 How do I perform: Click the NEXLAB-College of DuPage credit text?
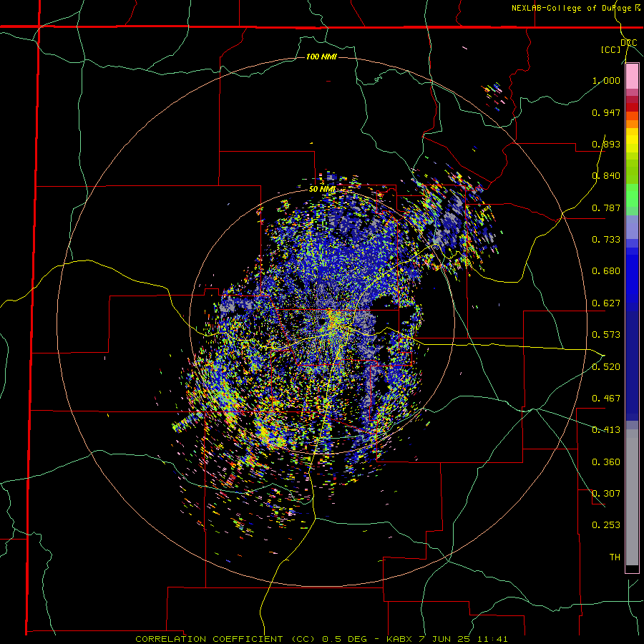point(577,8)
